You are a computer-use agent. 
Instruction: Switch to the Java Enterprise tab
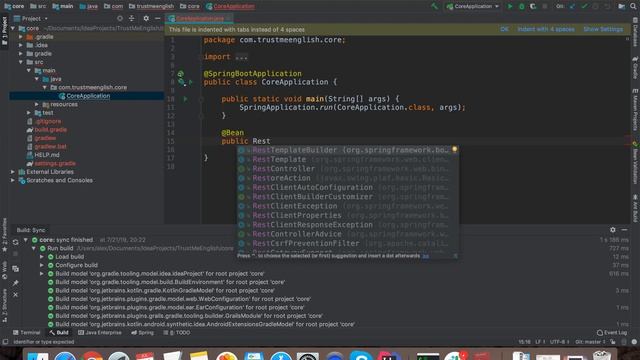[100, 333]
